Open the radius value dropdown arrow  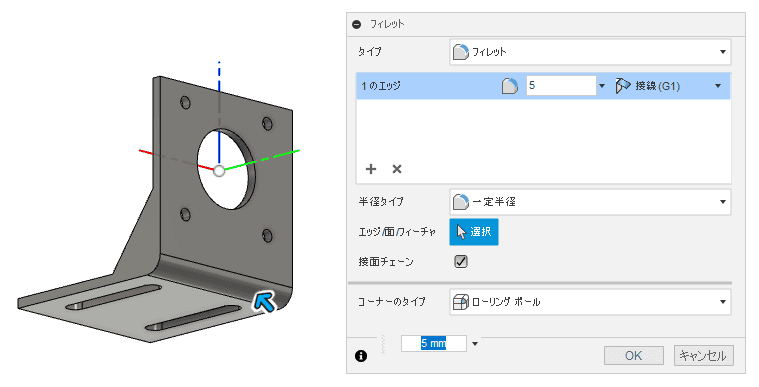click(x=602, y=86)
